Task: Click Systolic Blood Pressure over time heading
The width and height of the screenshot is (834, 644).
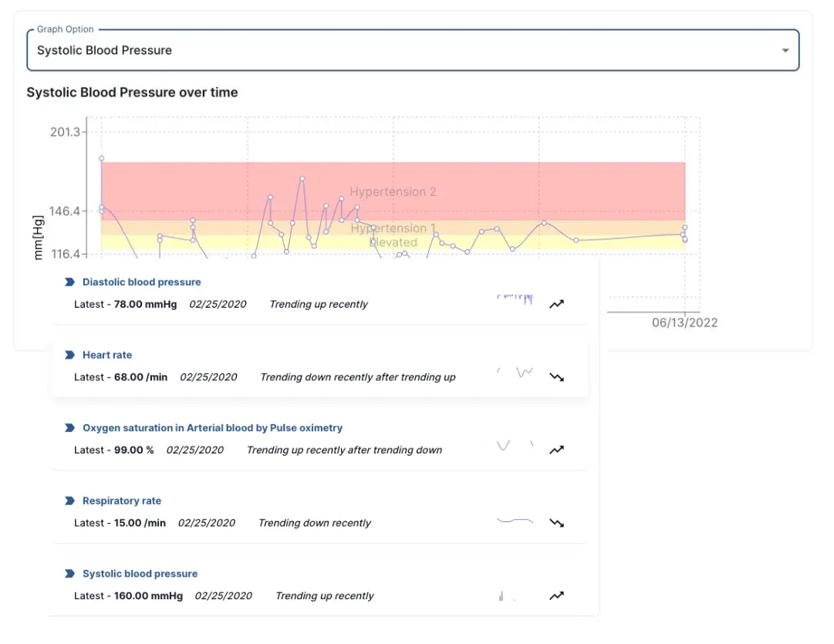Action: (132, 93)
